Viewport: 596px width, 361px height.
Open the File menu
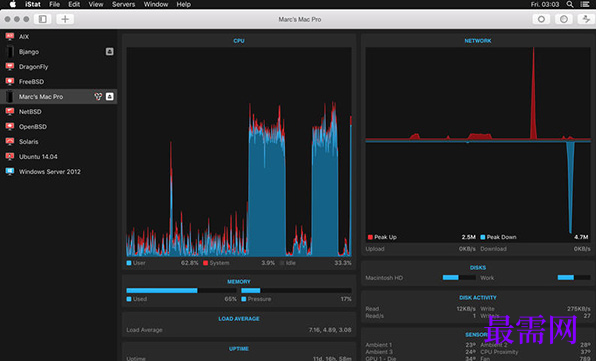click(x=54, y=4)
